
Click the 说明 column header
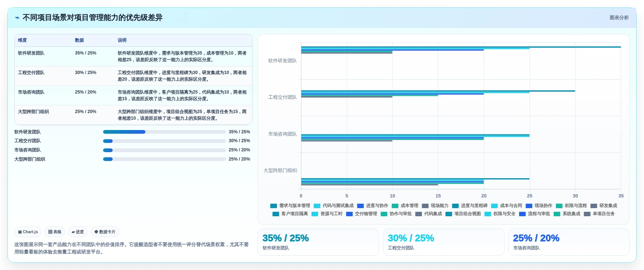pos(122,40)
